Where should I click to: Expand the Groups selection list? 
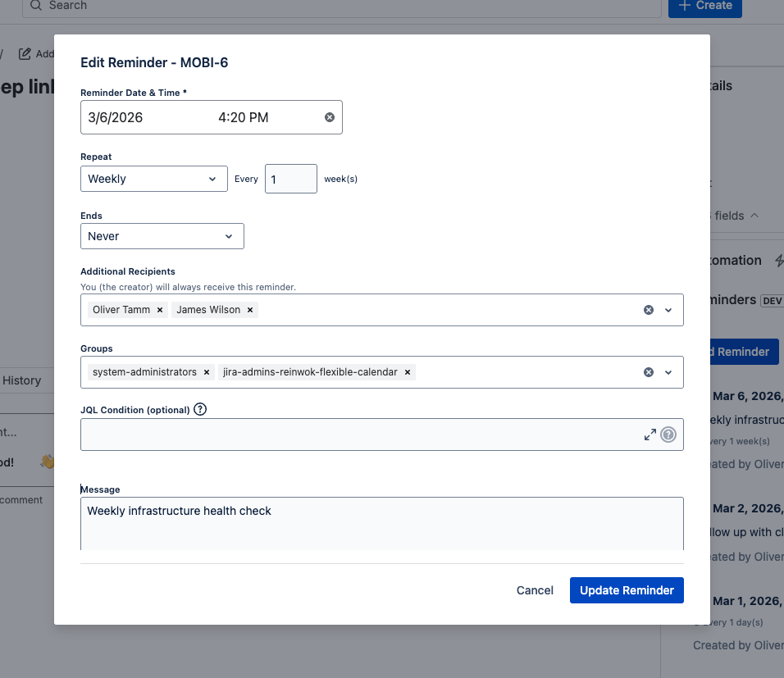(x=668, y=372)
